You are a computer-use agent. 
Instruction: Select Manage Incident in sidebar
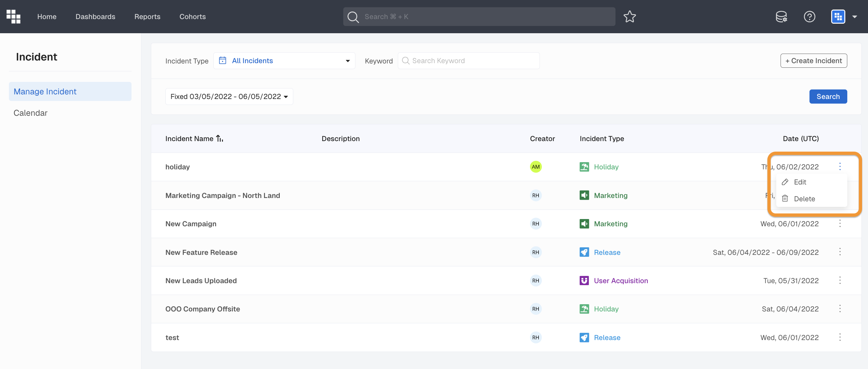point(70,91)
